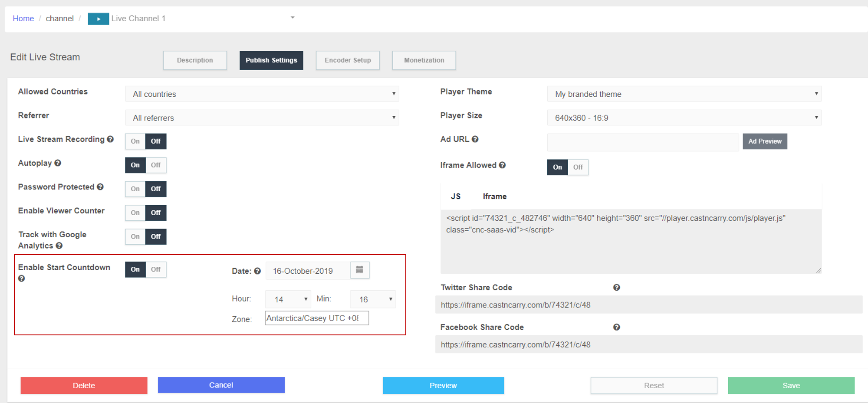
Task: Click help icon beside Live Stream Recording
Action: coord(110,139)
